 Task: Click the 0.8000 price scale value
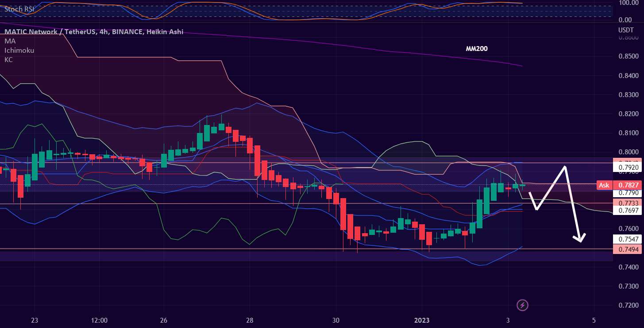(x=628, y=152)
